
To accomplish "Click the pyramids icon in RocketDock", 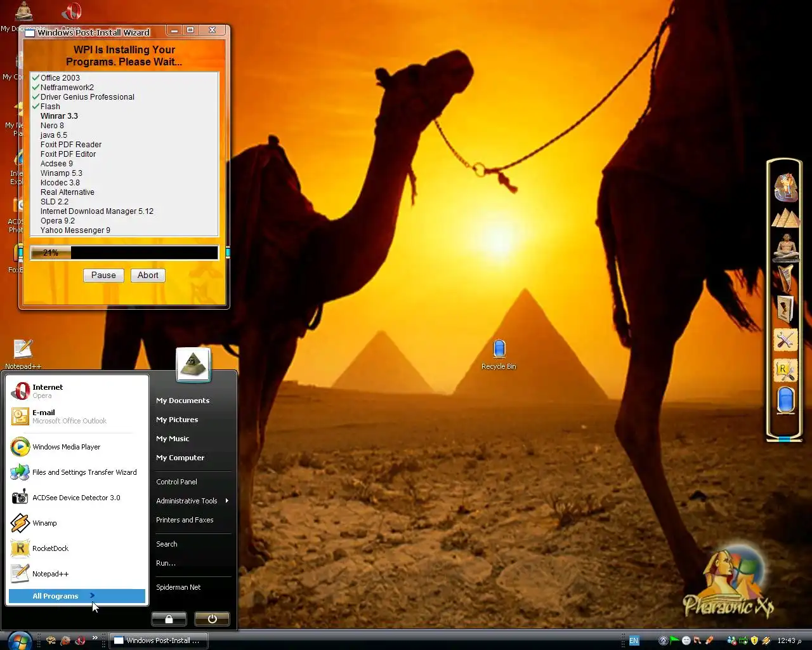I will [x=785, y=218].
